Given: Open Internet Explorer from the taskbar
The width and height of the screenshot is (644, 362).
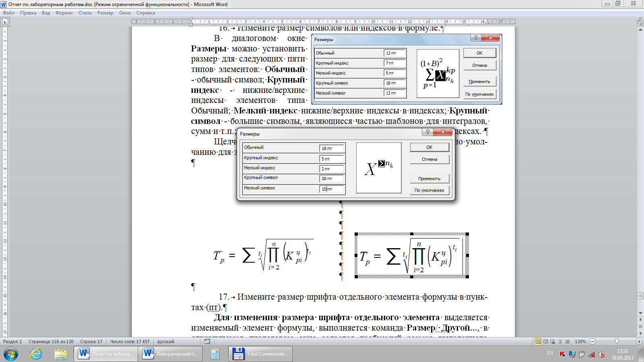Looking at the screenshot, I should coord(36,354).
